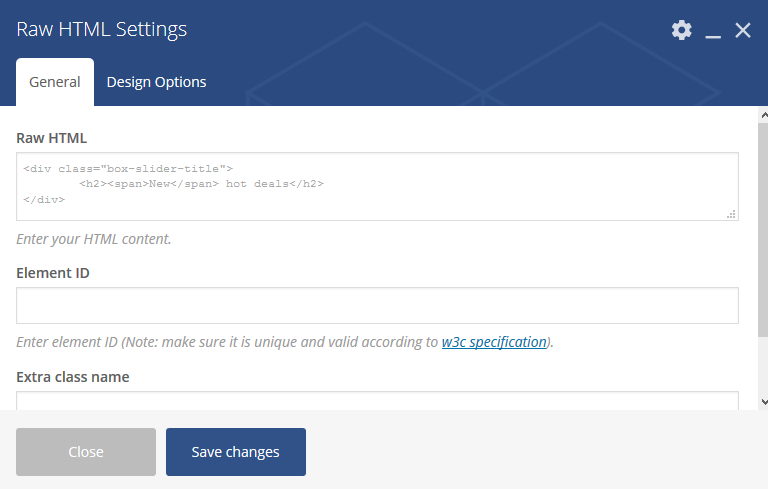
Task: Click the Save changes button
Action: [x=236, y=452]
